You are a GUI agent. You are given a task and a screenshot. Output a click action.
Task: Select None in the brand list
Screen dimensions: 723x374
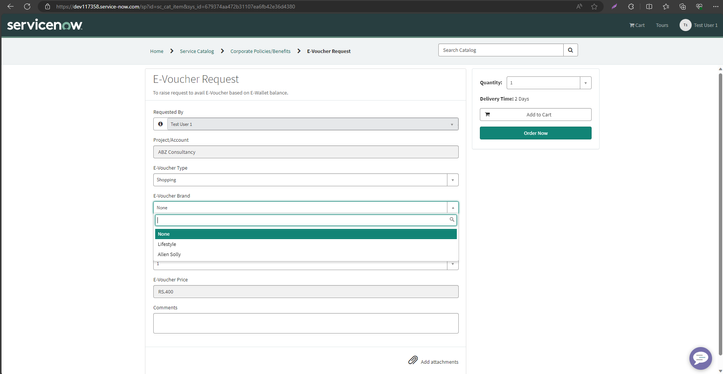[306, 234]
